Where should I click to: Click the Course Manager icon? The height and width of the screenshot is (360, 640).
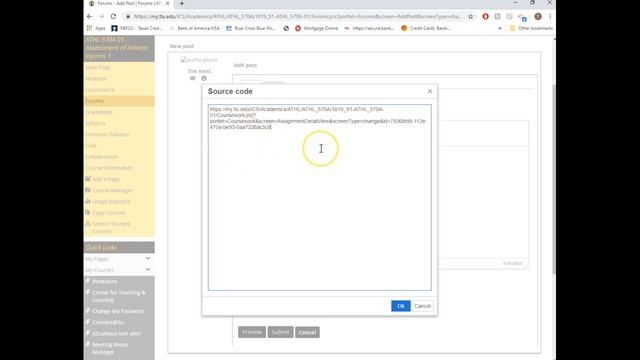pos(88,190)
